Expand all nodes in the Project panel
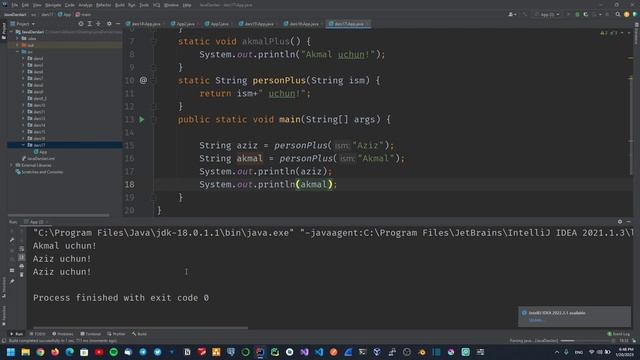The image size is (640, 360). 90,24
